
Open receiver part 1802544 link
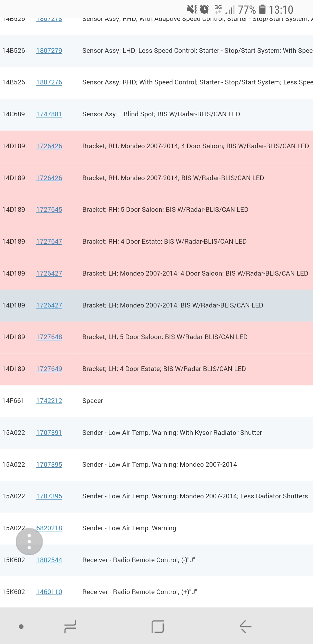click(49, 560)
